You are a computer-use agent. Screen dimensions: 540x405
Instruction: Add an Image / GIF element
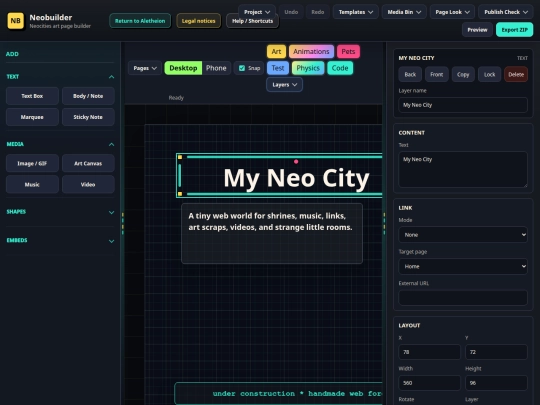click(x=32, y=164)
